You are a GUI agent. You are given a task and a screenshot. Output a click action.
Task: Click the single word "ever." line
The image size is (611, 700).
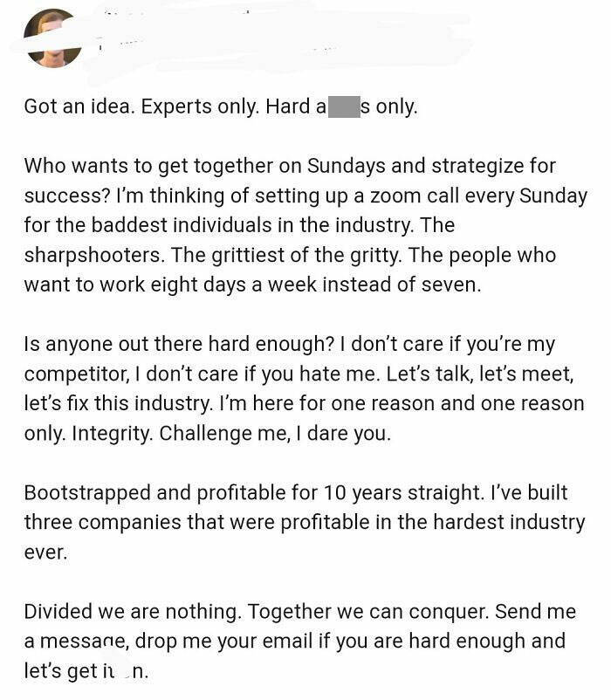45,552
